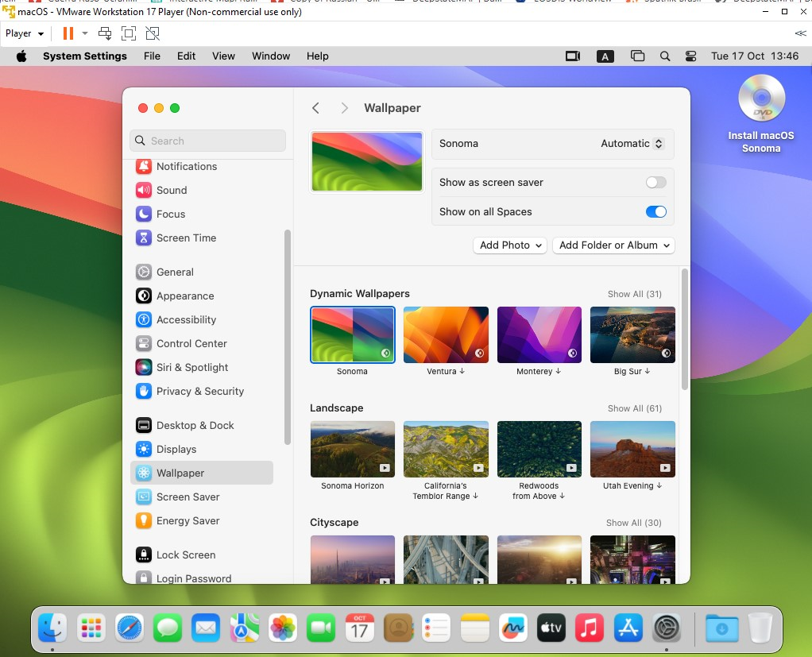Open Displays settings in sidebar

coord(176,449)
